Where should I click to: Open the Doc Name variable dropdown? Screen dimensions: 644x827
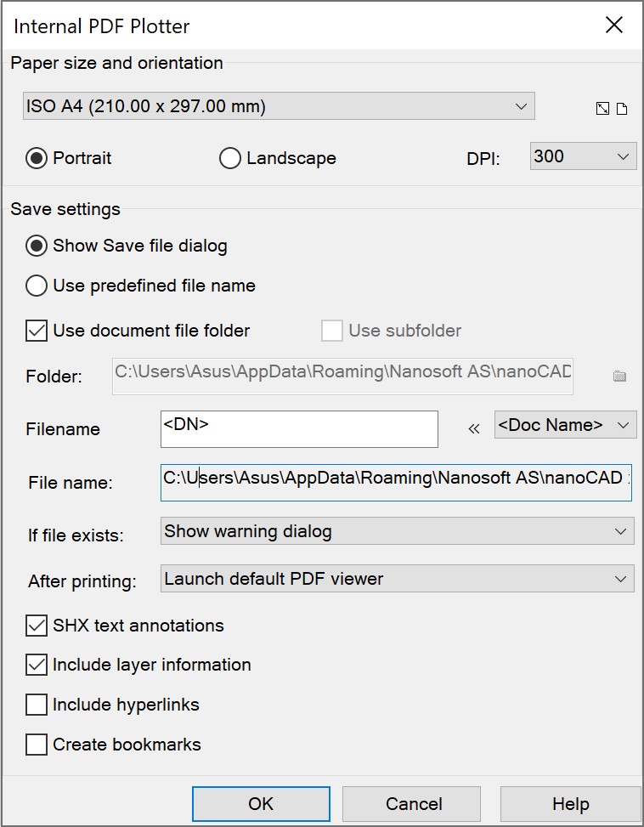565,425
